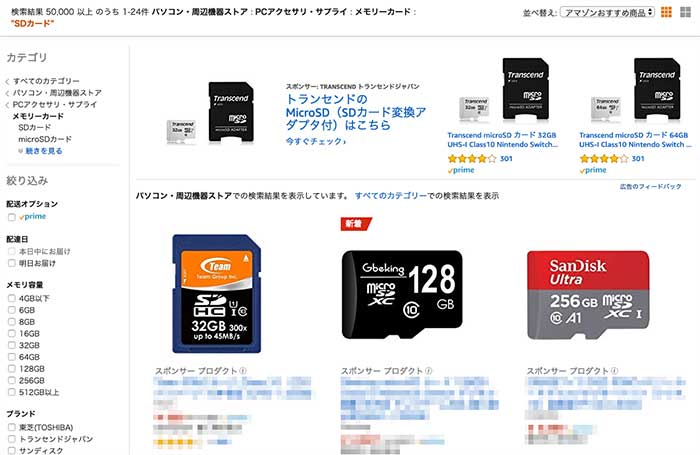Check the 32GB memory capacity filter
Screen dimensions: 700x455
coord(12,345)
